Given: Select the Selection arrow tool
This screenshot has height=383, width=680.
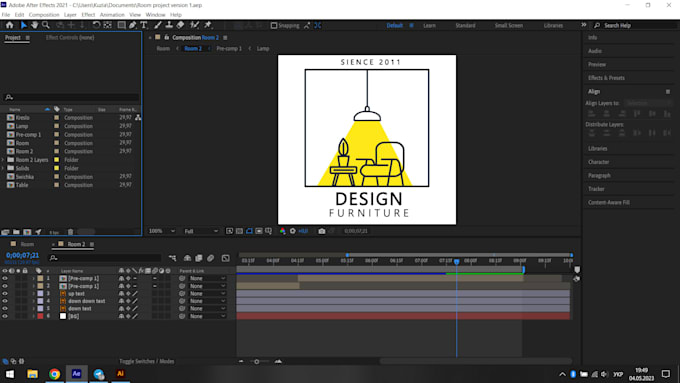Looking at the screenshot, I should coord(24,25).
